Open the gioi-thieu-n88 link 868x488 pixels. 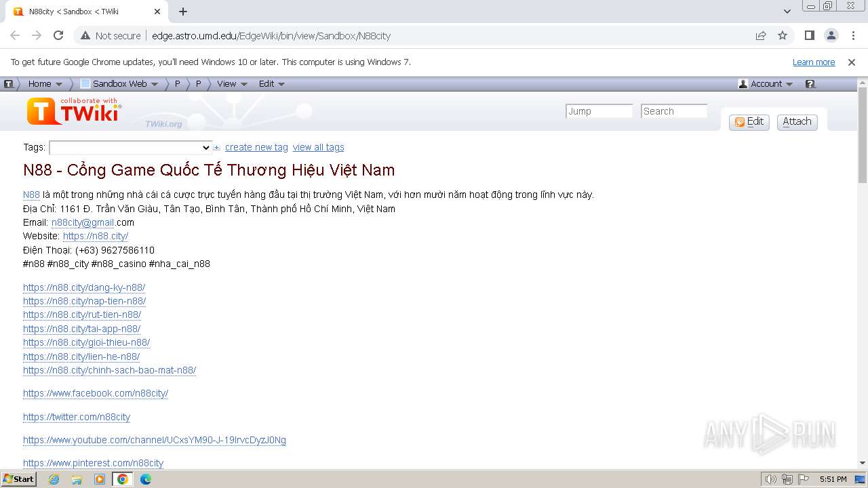click(86, 342)
